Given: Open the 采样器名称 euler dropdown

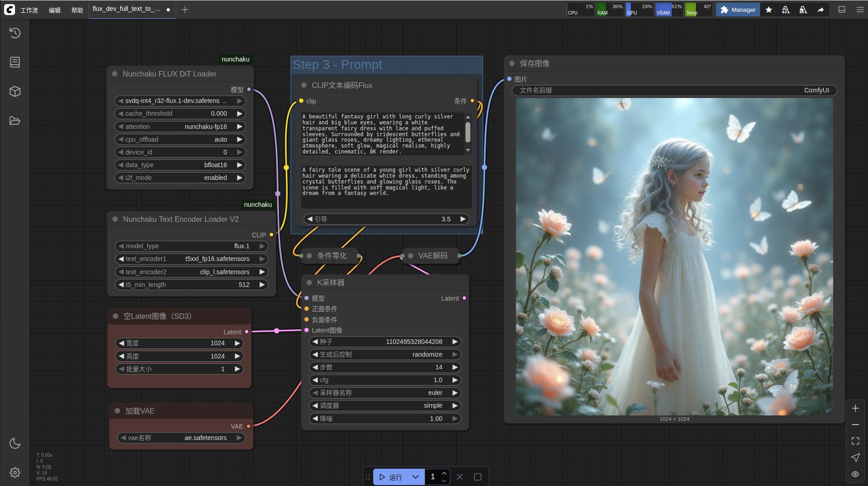Looking at the screenshot, I should pos(385,393).
